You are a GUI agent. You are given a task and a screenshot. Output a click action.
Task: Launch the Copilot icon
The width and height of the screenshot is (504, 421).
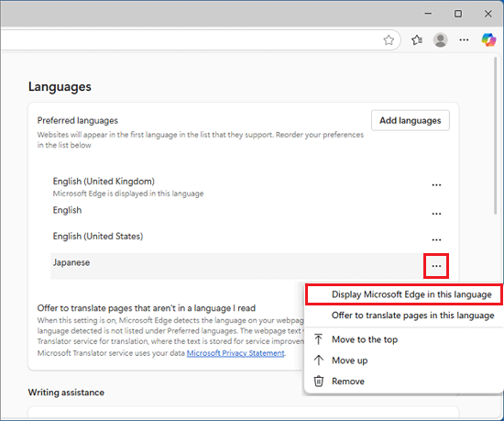(488, 39)
